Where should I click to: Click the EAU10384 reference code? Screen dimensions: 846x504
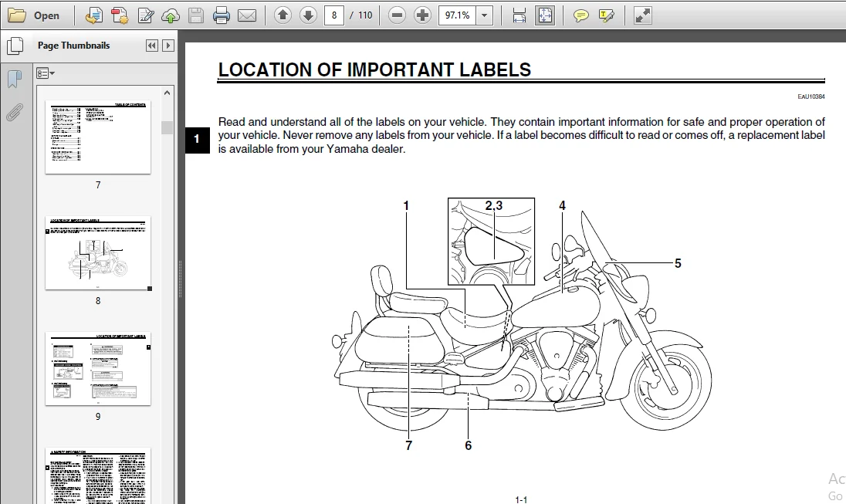(x=811, y=96)
